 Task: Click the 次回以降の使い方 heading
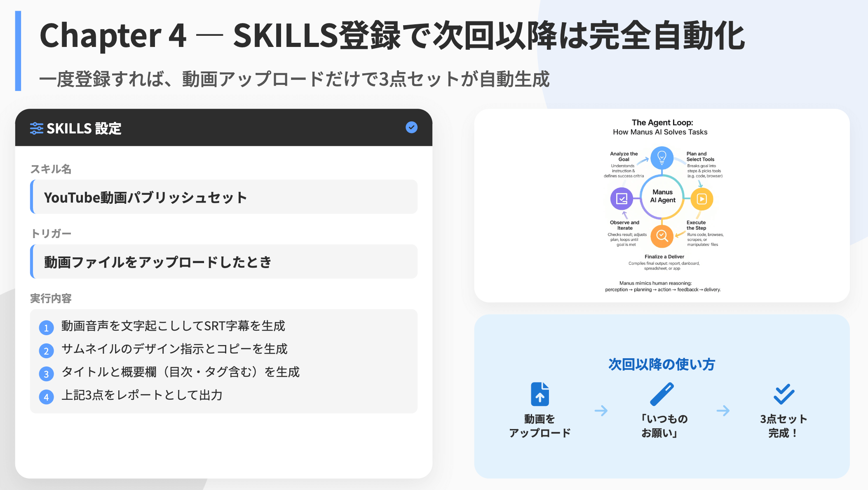[662, 364]
